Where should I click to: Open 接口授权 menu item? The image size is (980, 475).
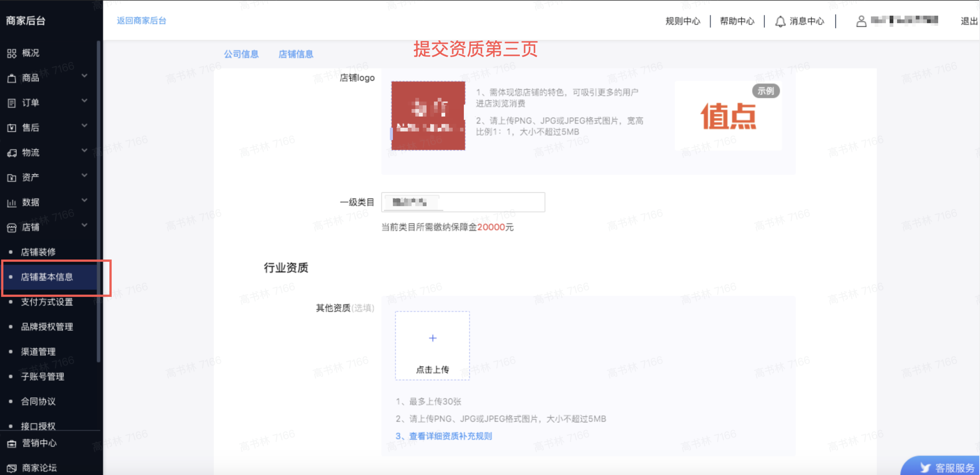(38, 426)
